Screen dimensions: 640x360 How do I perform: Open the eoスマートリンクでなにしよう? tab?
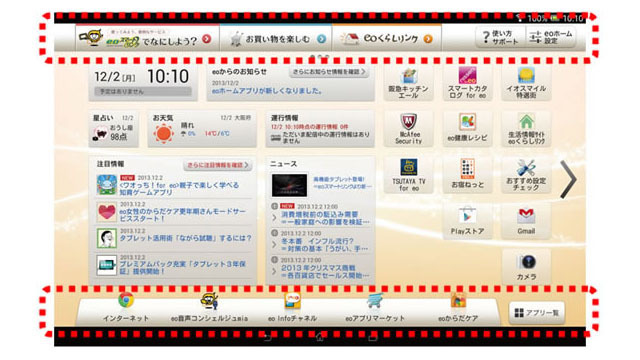tap(147, 38)
